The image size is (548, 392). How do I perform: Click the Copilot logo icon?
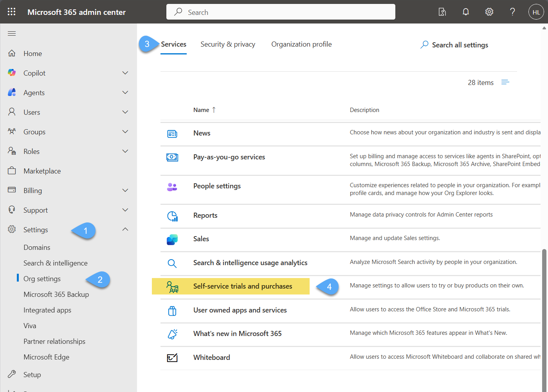pos(12,73)
